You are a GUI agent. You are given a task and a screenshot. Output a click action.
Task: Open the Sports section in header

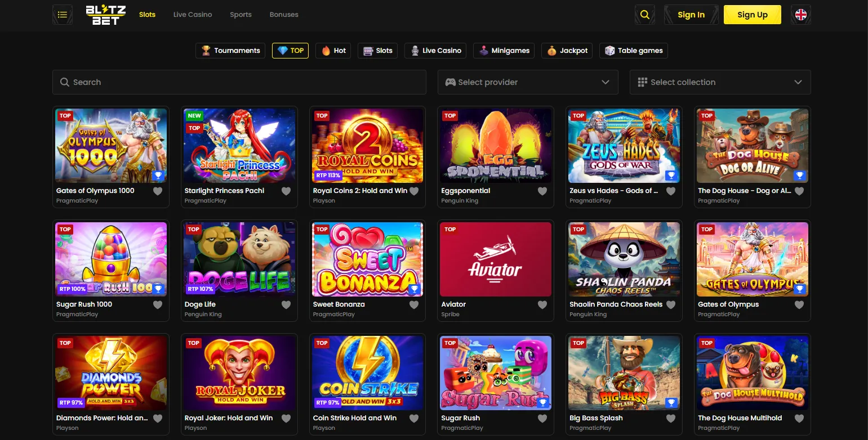click(241, 15)
